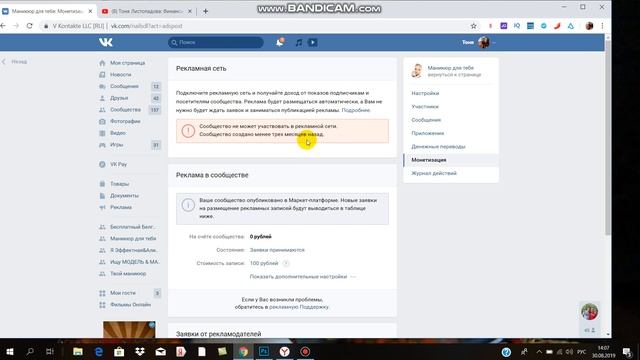This screenshot has width=640, height=360.
Task: Select Приложения in community settings menu
Action: tap(427, 133)
